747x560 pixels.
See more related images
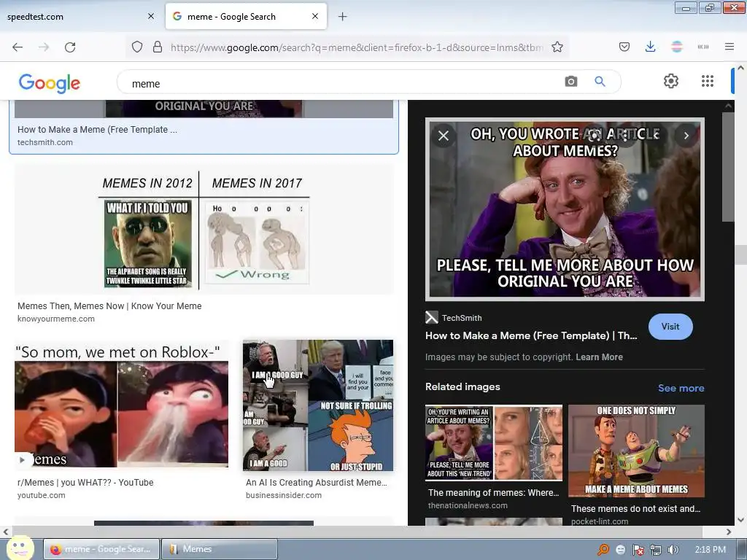click(x=681, y=388)
